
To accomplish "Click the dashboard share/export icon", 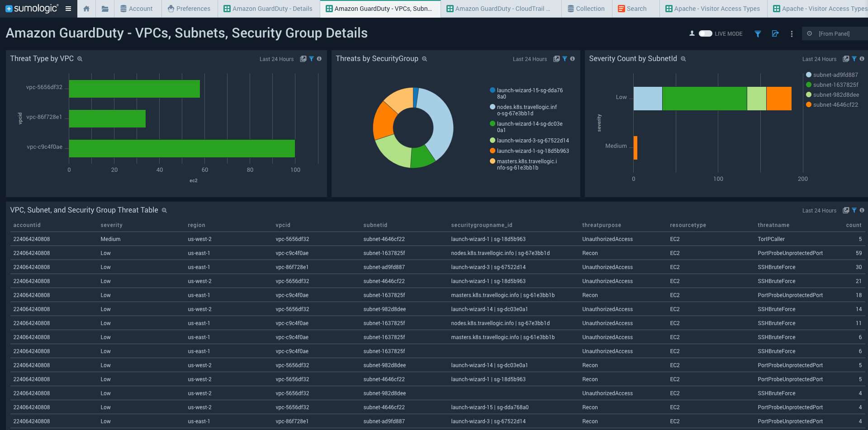I will [775, 33].
